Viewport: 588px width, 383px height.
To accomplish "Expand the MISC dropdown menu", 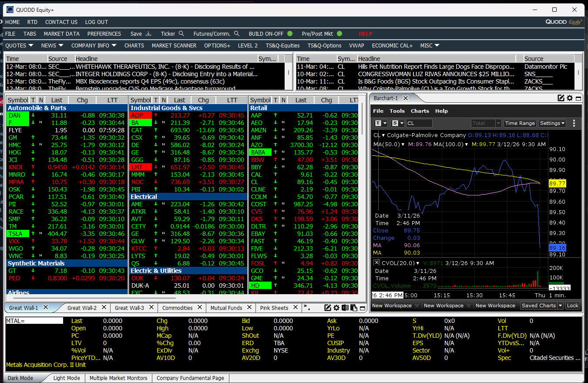I will (437, 46).
